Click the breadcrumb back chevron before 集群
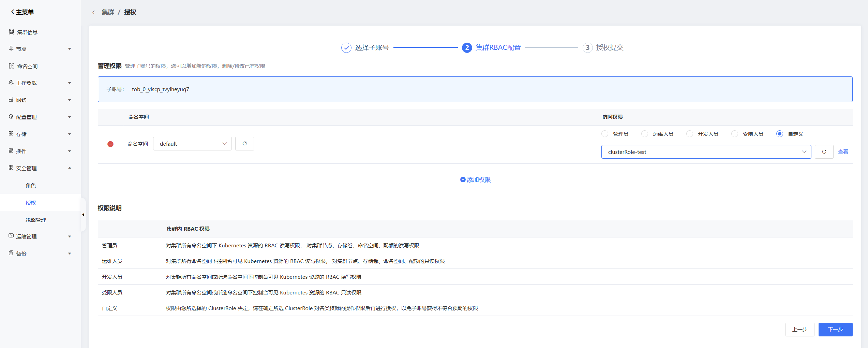868x348 pixels. point(93,12)
